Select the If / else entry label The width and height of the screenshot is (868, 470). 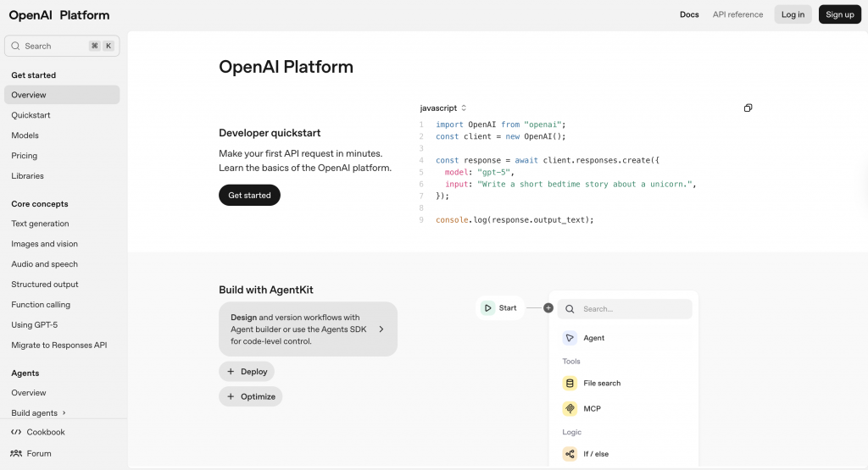pos(596,454)
